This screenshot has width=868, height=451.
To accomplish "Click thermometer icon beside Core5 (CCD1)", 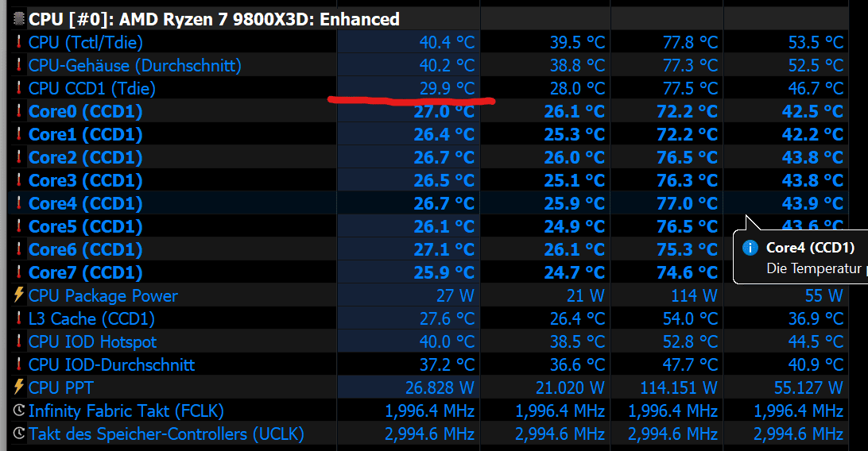I will pos(19,226).
